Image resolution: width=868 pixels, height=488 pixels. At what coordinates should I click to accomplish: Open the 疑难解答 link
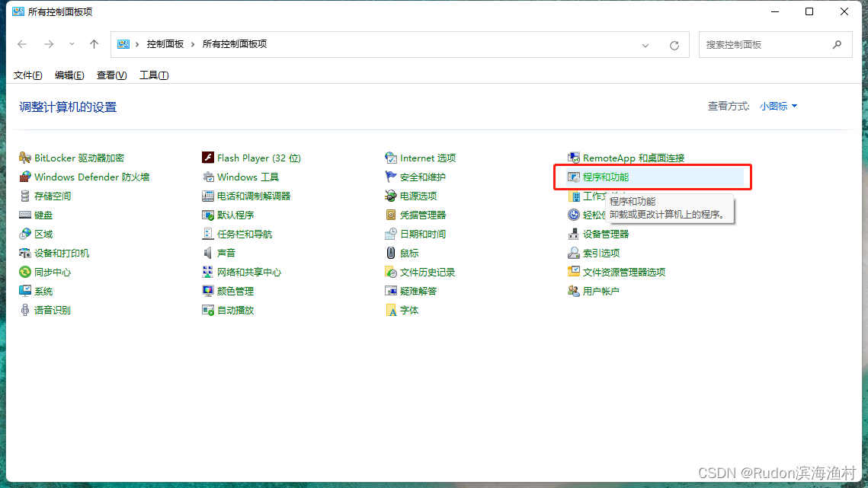(418, 291)
